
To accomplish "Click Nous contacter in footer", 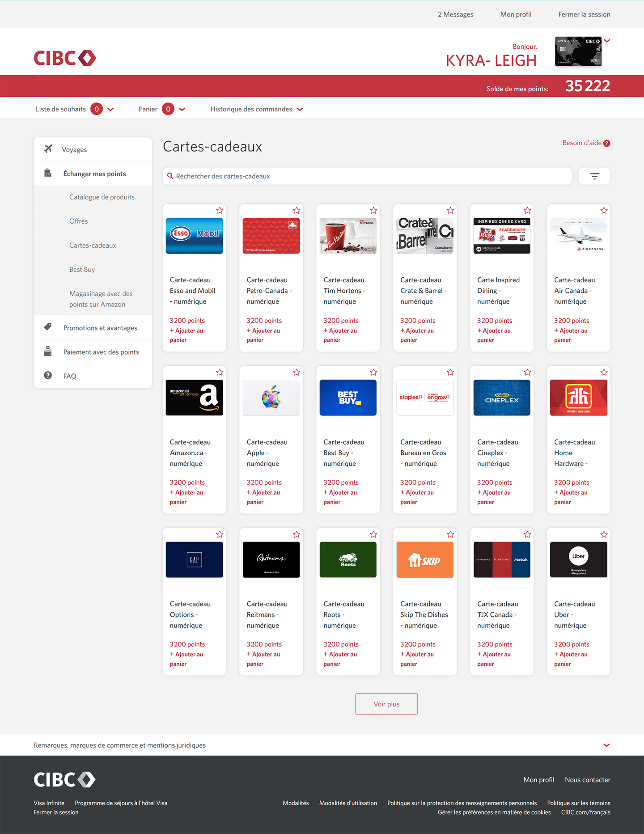I will tap(588, 780).
